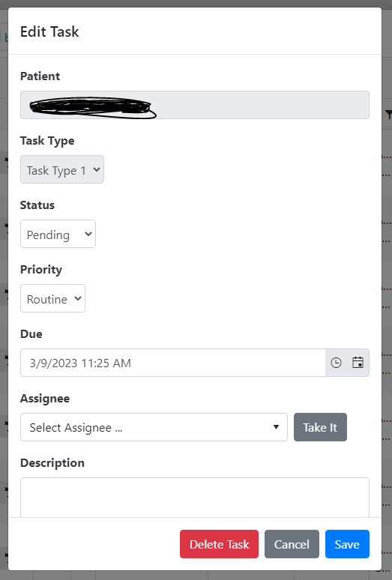Click the Take It button
Screen dimensions: 392x580
coord(320,427)
